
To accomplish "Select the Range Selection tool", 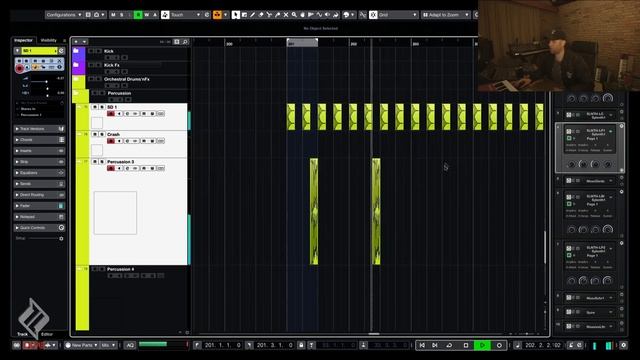I will click(x=244, y=15).
